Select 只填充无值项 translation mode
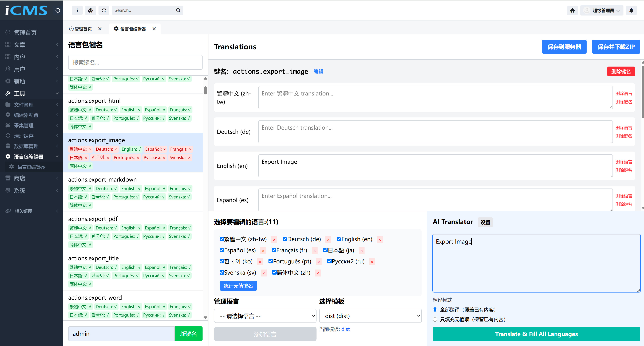644x346 pixels. [435, 319]
